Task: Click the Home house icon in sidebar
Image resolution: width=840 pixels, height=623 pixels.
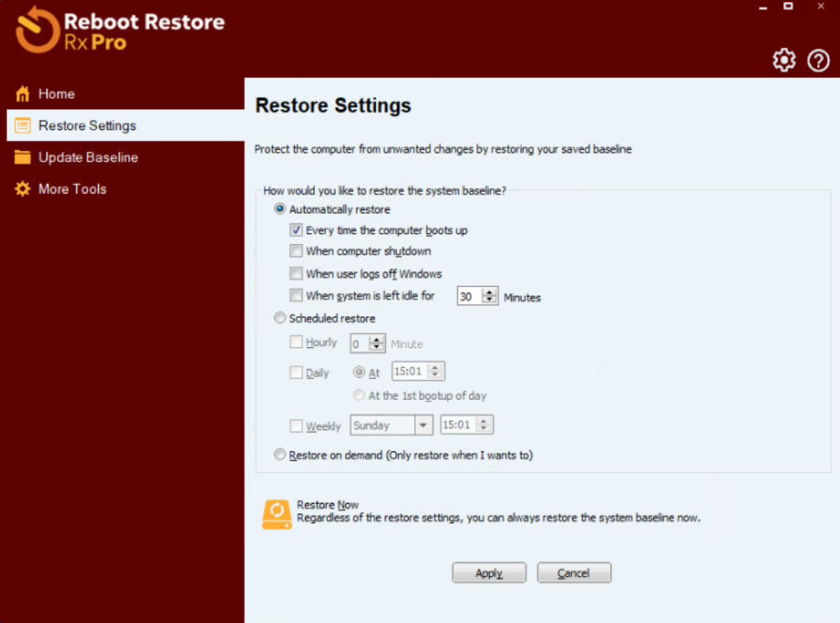Action: coord(23,94)
